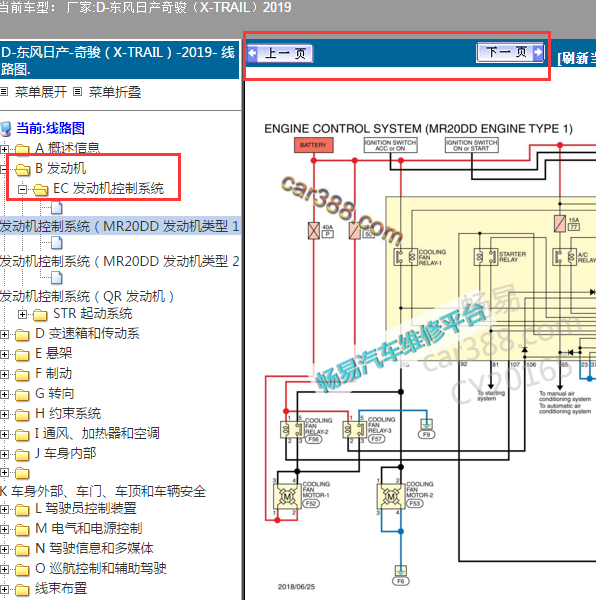Click page icon above MR20DD 发动机类型 2
Screen dimensions: 596x600
point(57,243)
